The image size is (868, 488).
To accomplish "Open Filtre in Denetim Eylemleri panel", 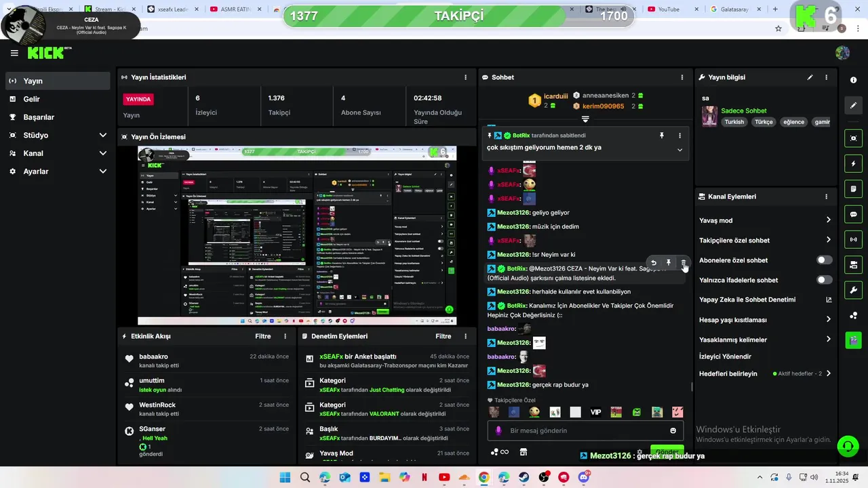I will [x=443, y=336].
